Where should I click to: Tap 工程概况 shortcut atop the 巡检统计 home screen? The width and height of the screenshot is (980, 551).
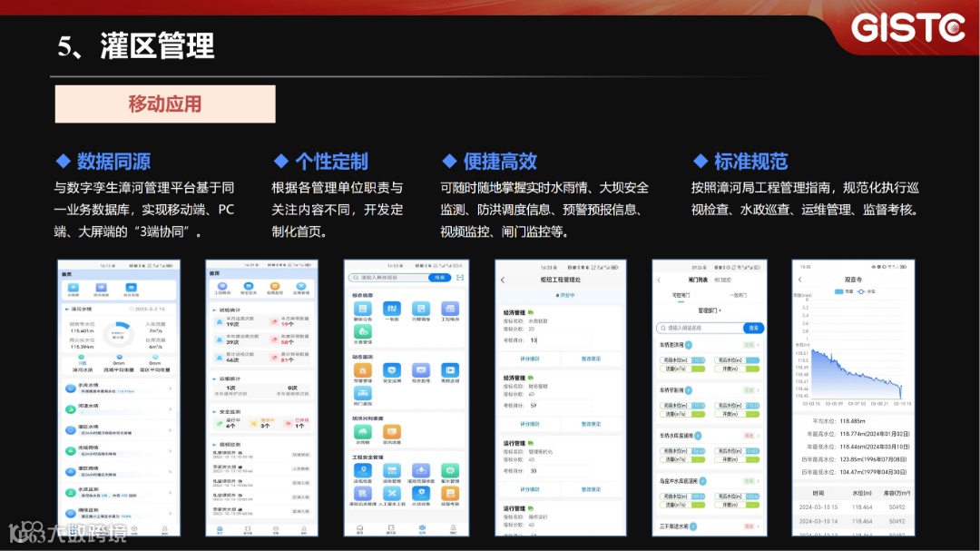(x=222, y=288)
